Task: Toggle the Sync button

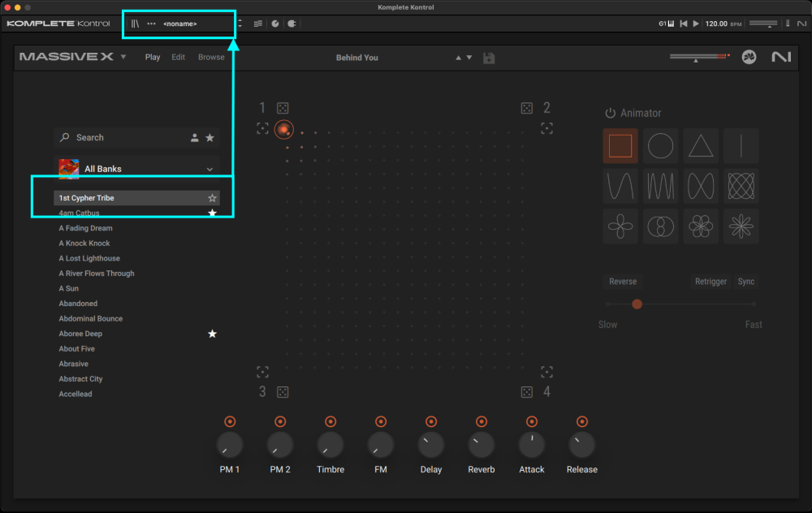Action: [x=746, y=282]
